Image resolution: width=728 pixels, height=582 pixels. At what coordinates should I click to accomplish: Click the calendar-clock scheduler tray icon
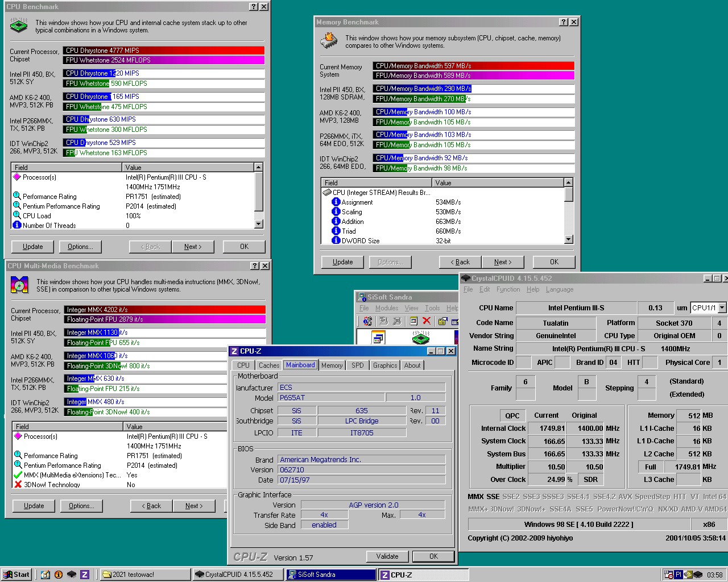pyautogui.click(x=669, y=575)
